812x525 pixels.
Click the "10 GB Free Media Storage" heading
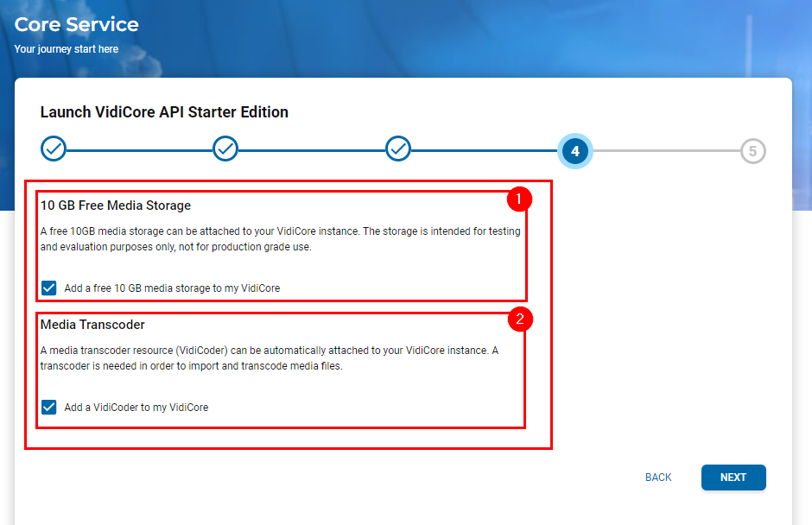pyautogui.click(x=116, y=206)
